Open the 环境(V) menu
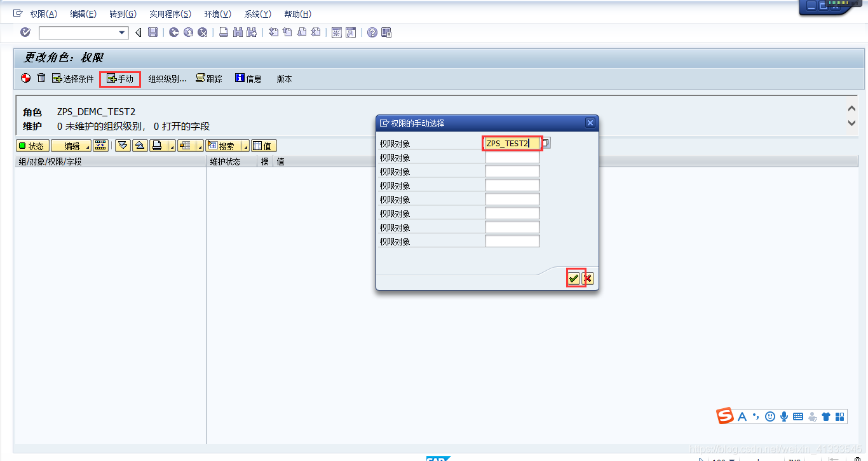 (x=217, y=14)
